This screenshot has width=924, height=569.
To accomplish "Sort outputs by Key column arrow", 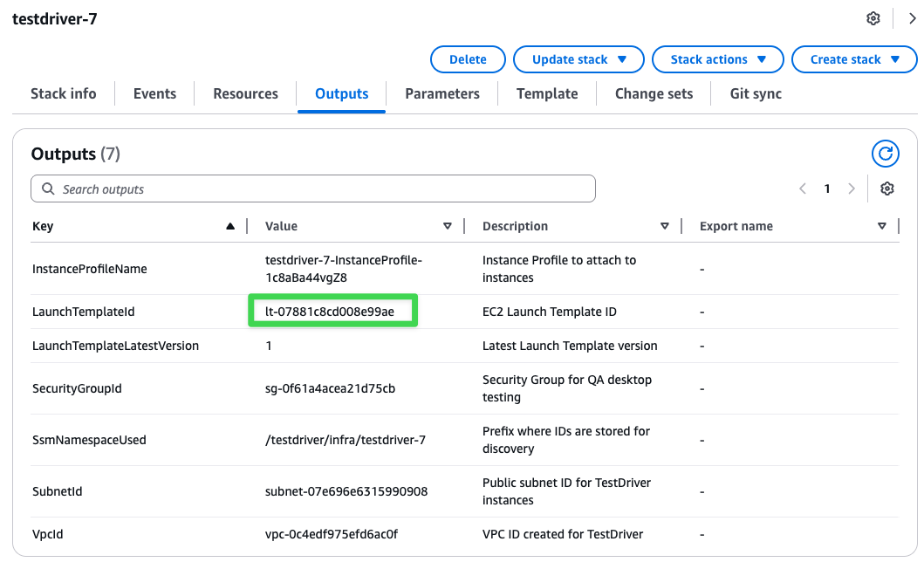I will (x=230, y=226).
